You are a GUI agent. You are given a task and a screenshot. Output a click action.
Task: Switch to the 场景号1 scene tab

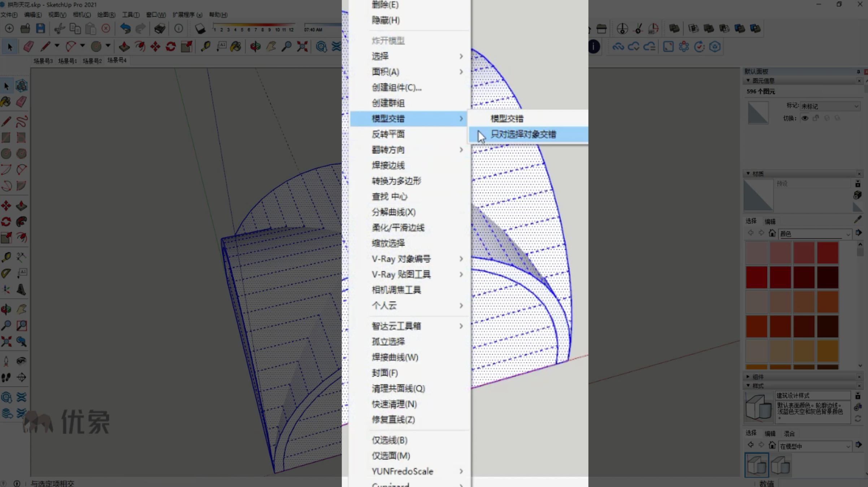68,61
